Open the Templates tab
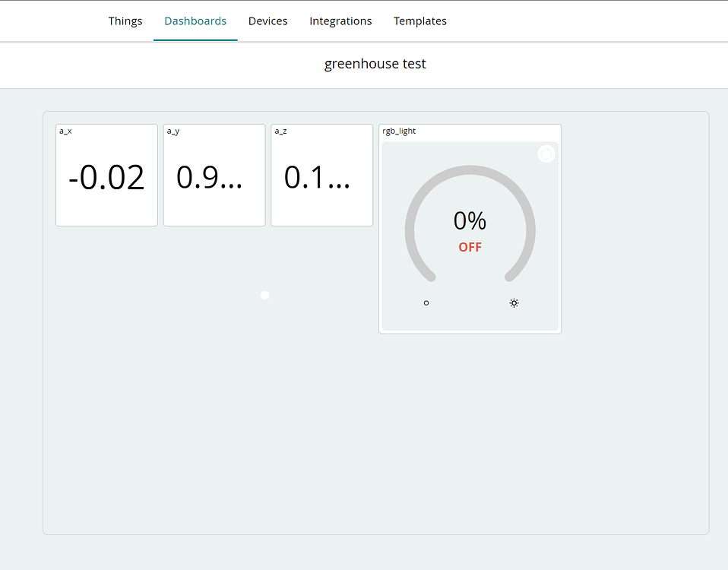The height and width of the screenshot is (570, 728). click(419, 21)
